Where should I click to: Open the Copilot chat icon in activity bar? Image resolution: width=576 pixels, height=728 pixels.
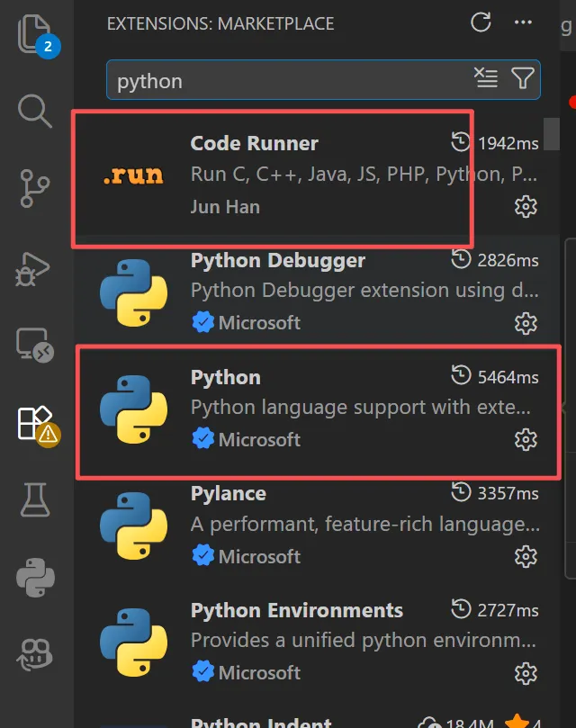35,653
